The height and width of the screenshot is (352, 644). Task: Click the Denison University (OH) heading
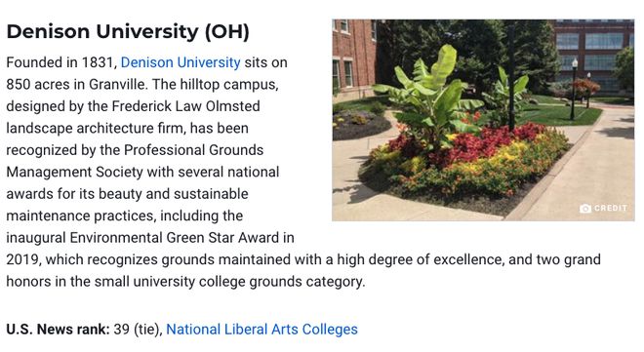(128, 31)
